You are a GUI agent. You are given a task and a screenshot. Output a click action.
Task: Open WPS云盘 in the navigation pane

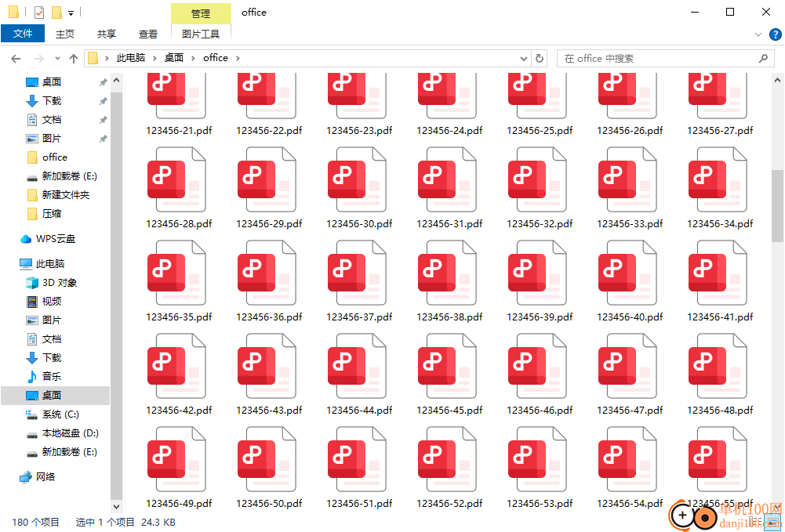point(56,239)
